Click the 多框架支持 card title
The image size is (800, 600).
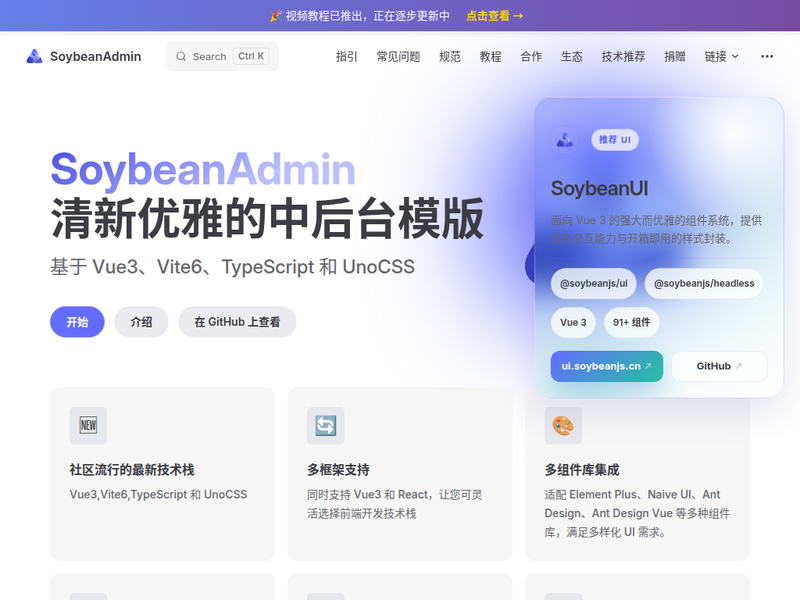pyautogui.click(x=338, y=470)
